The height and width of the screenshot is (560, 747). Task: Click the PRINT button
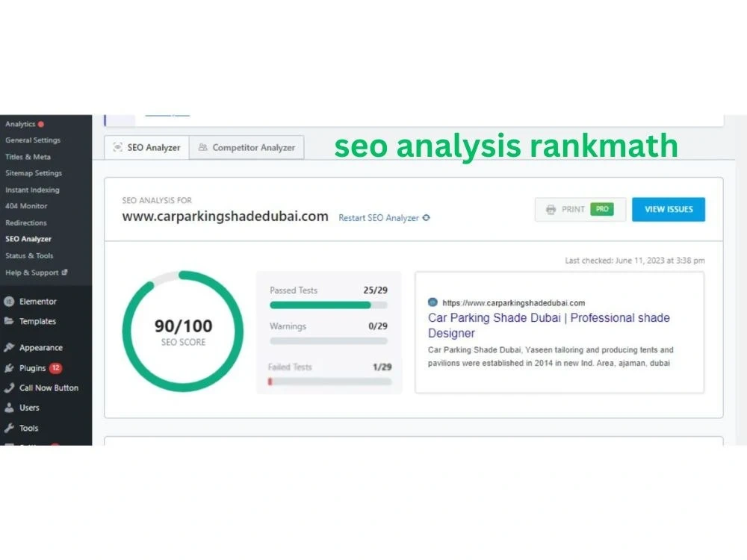pos(580,210)
